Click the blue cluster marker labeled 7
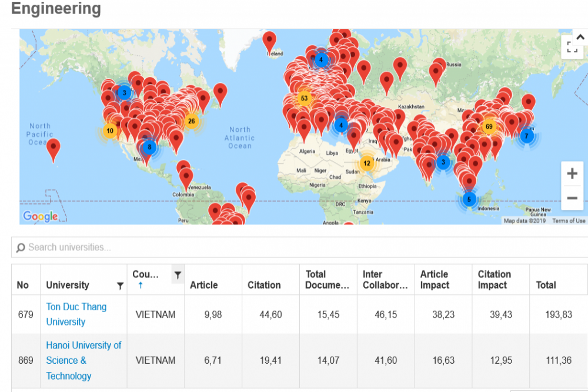588x392 pixels. point(526,136)
